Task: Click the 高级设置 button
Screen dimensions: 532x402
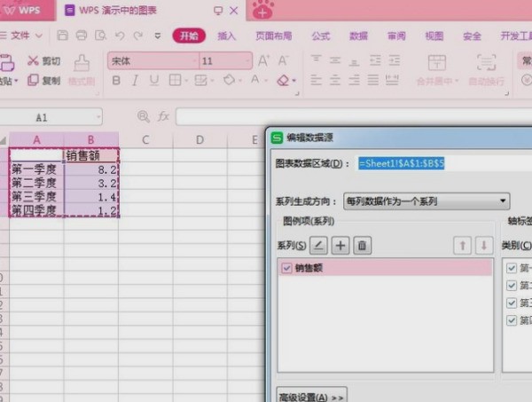Action: 311,395
